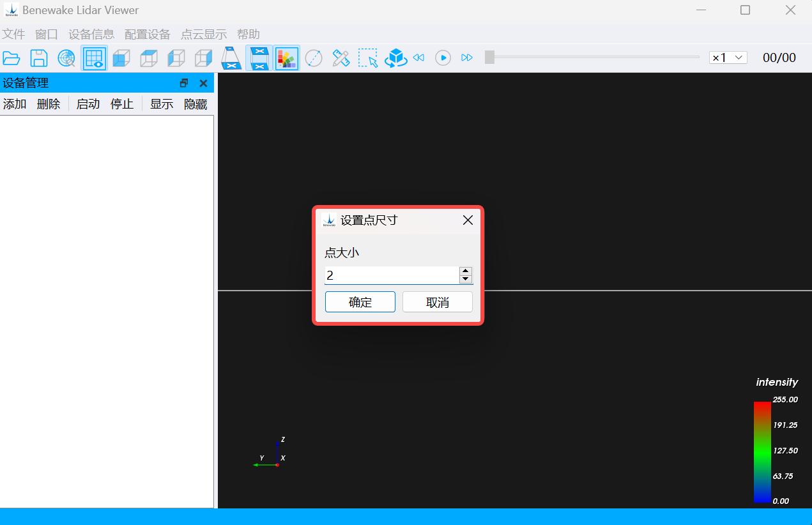Open the 帮助 menu

tap(249, 34)
